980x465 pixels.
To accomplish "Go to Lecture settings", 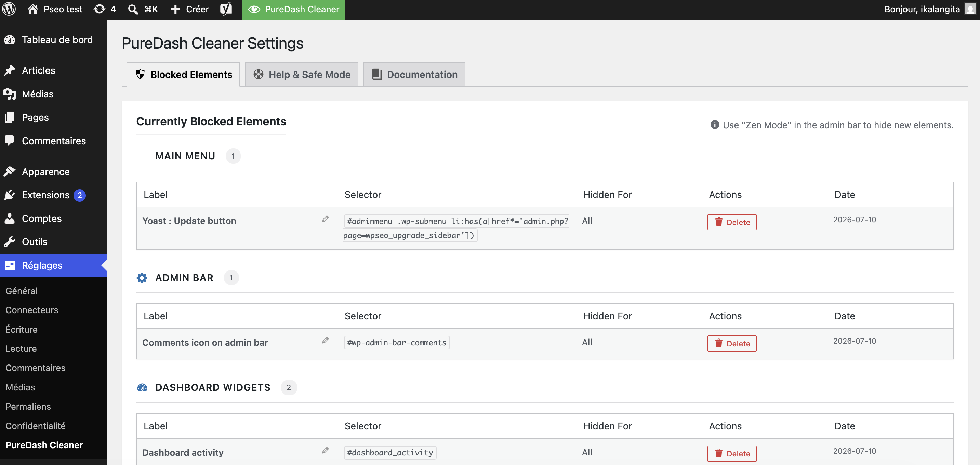I will pos(21,348).
